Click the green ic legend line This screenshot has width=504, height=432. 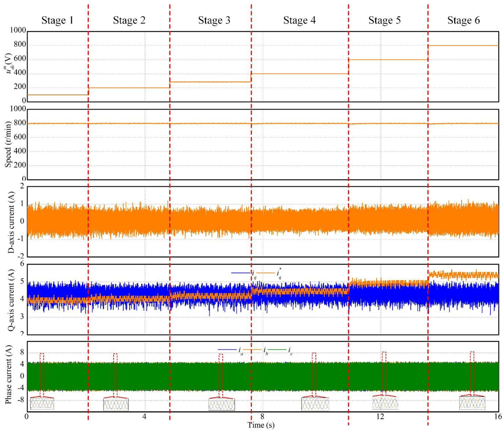point(277,350)
